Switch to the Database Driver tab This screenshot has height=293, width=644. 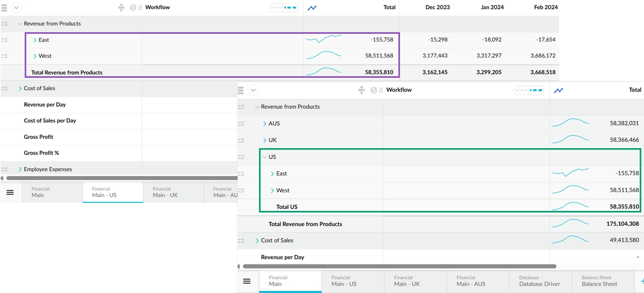539,281
